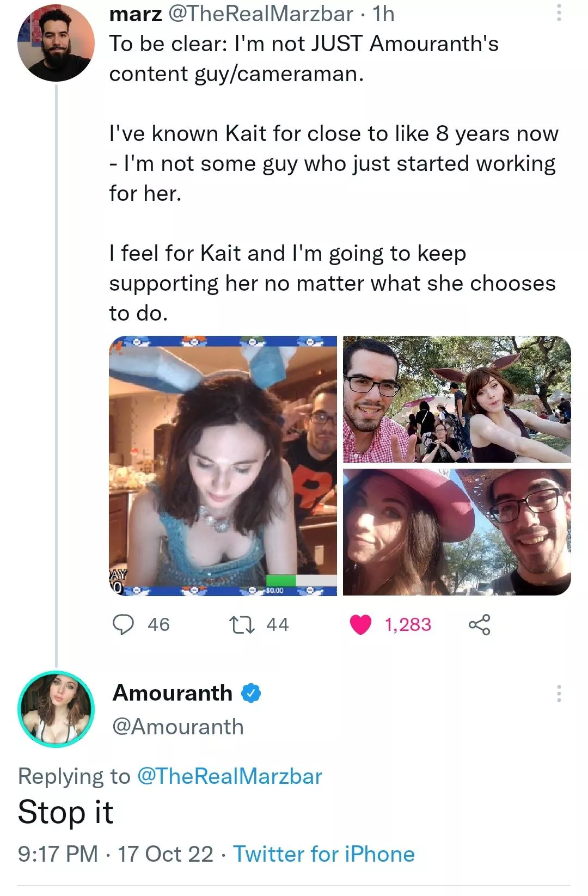Open the marz display name

point(136,14)
